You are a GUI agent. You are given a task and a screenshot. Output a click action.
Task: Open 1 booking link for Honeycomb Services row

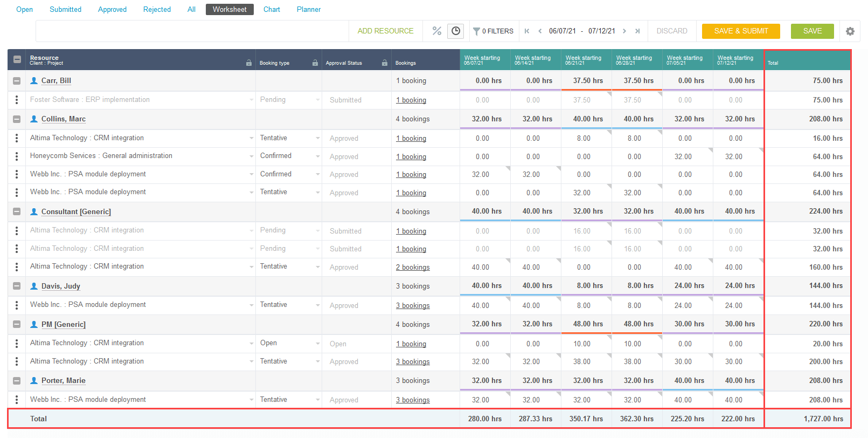pyautogui.click(x=411, y=156)
